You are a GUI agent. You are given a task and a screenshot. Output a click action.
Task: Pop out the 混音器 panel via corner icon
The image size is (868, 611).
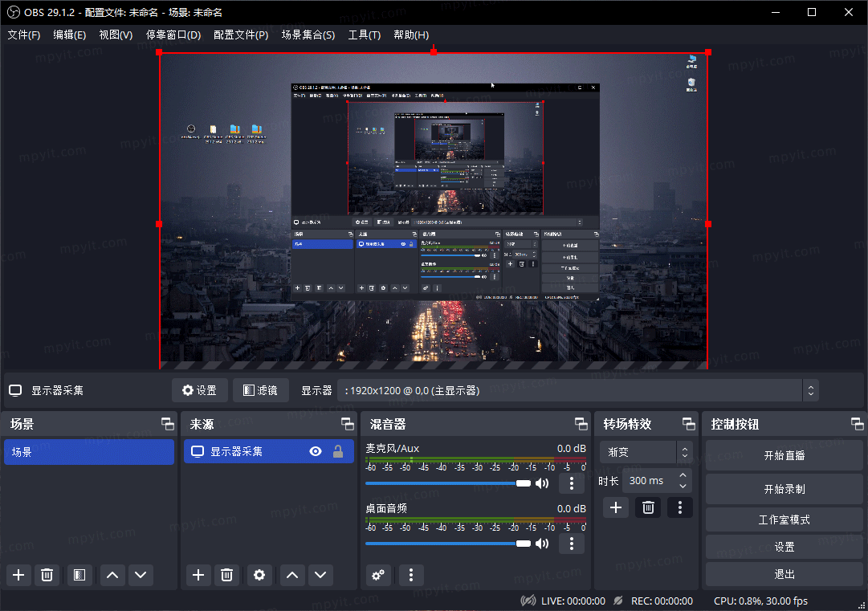coord(580,423)
